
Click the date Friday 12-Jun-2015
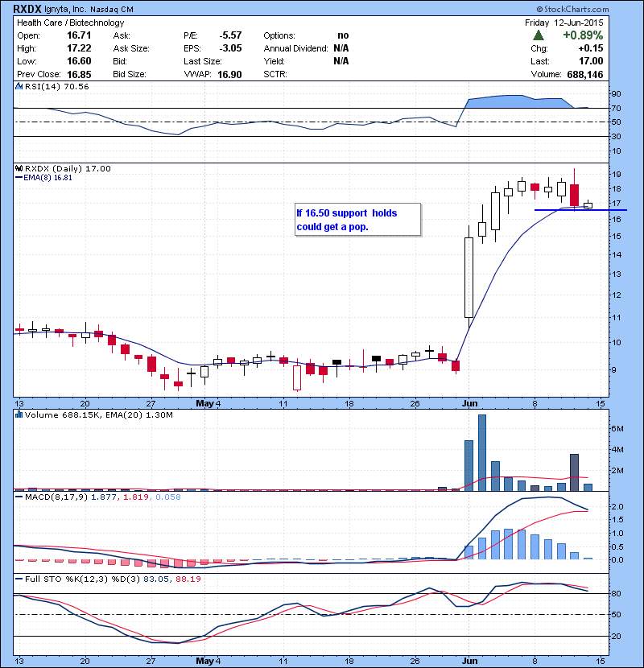(563, 23)
